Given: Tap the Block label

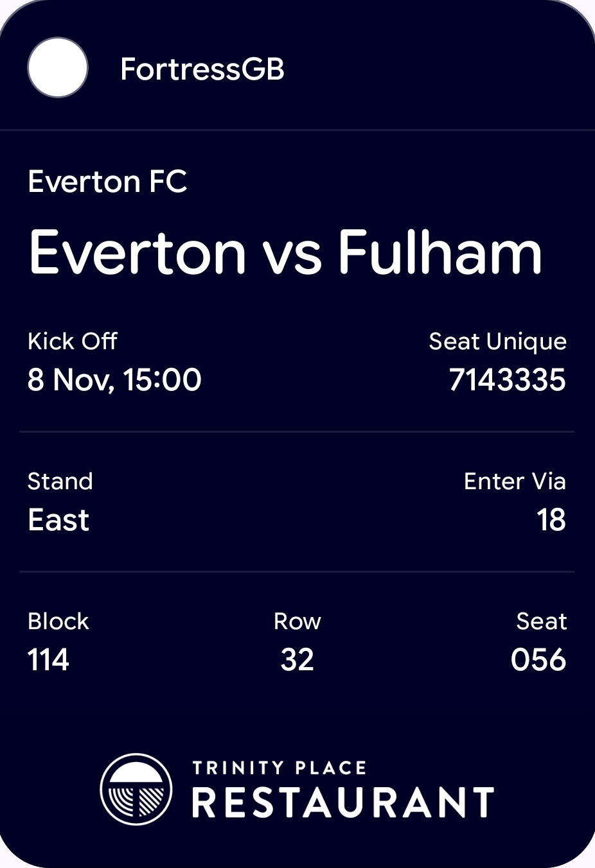Looking at the screenshot, I should point(58,621).
